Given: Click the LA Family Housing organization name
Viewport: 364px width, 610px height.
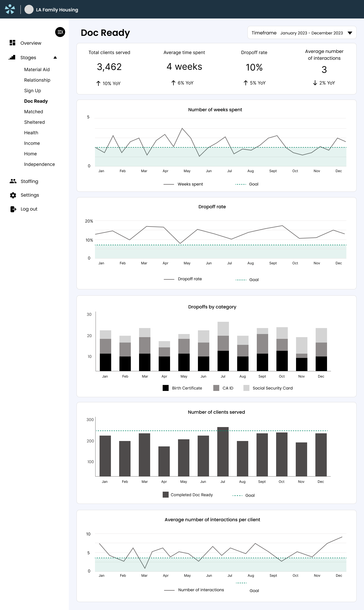Looking at the screenshot, I should click(57, 10).
